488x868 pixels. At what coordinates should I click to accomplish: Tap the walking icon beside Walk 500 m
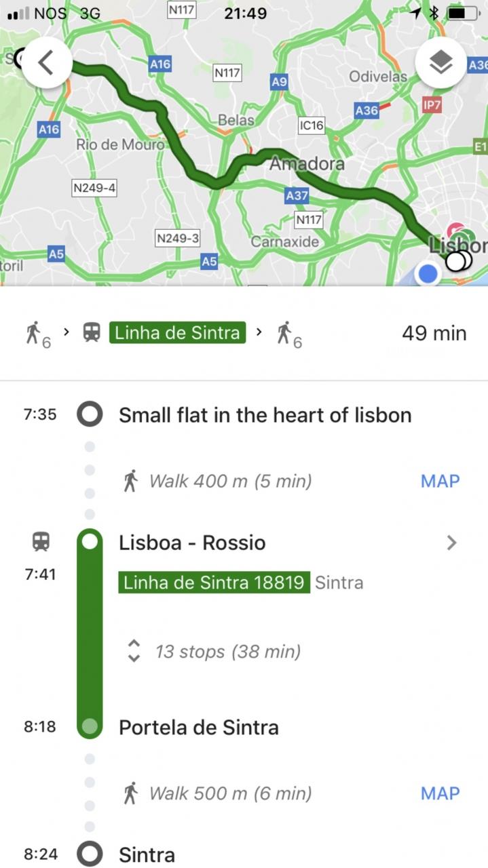point(131,793)
